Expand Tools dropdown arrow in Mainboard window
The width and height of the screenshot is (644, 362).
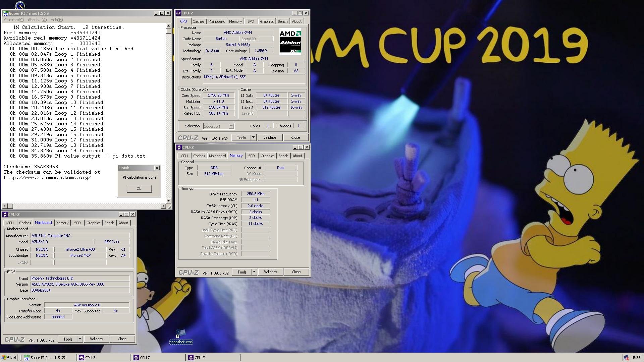pyautogui.click(x=80, y=339)
